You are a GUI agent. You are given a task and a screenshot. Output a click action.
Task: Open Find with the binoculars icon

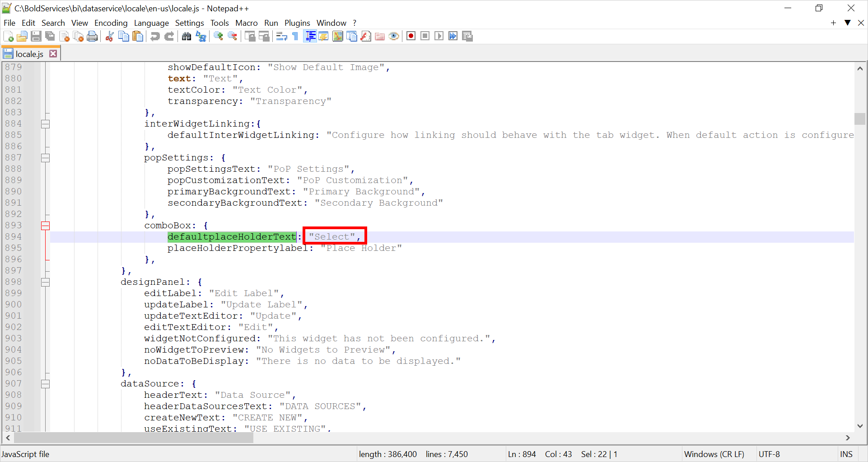pyautogui.click(x=187, y=37)
